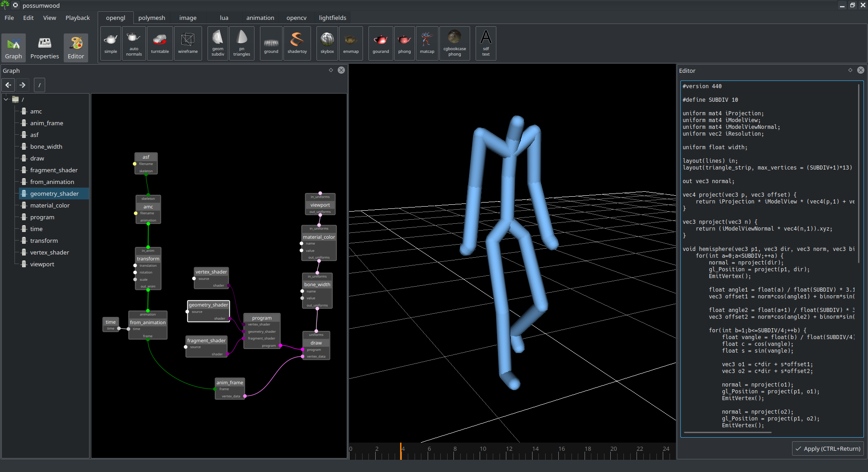The width and height of the screenshot is (868, 472).
Task: Load the gourand shading setup
Action: point(381,43)
